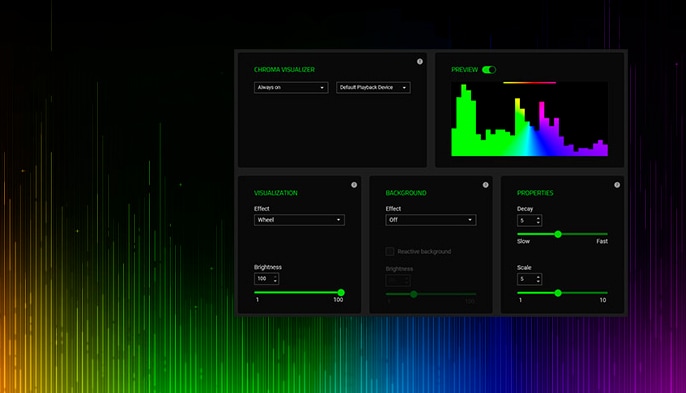The image size is (686, 393).
Task: Click the Scale value input field
Action: pyautogui.click(x=529, y=279)
